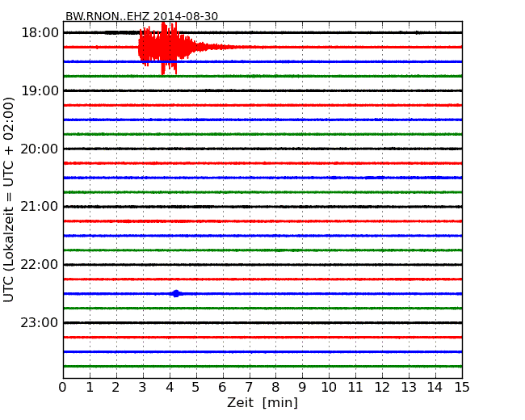
Task: Click x-axis tick label 3
Action: [x=143, y=388]
